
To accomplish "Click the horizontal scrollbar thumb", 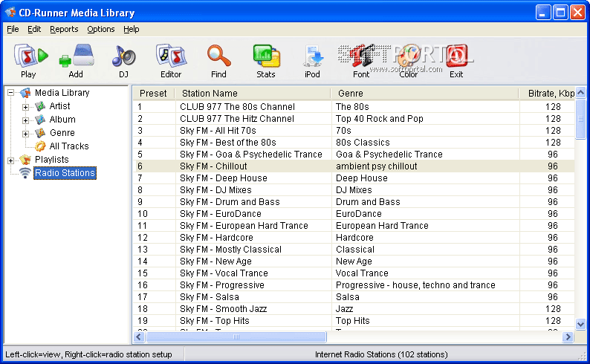I will point(236,337).
